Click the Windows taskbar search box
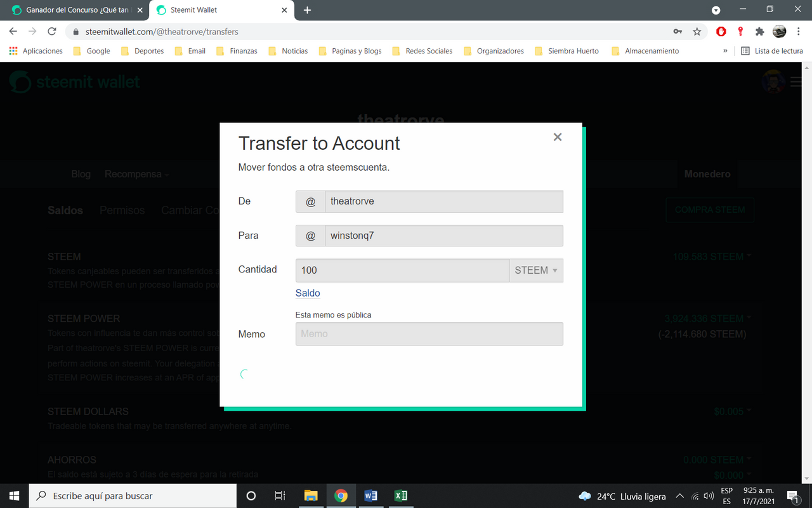The width and height of the screenshot is (812, 508). click(x=133, y=496)
